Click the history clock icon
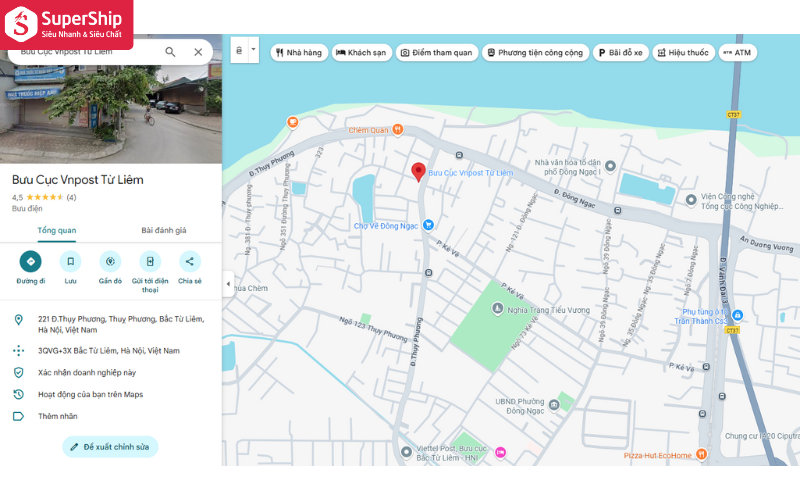This screenshot has width=800, height=500. pyautogui.click(x=18, y=395)
